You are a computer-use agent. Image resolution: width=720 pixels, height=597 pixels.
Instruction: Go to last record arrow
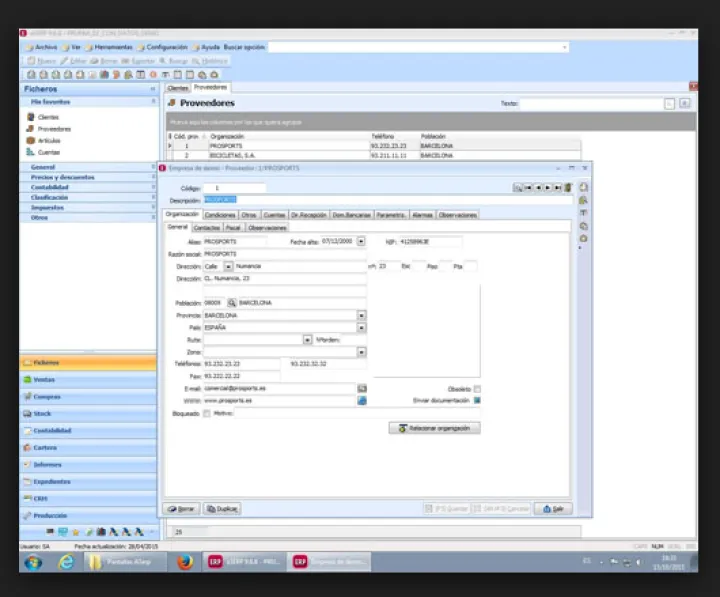557,188
